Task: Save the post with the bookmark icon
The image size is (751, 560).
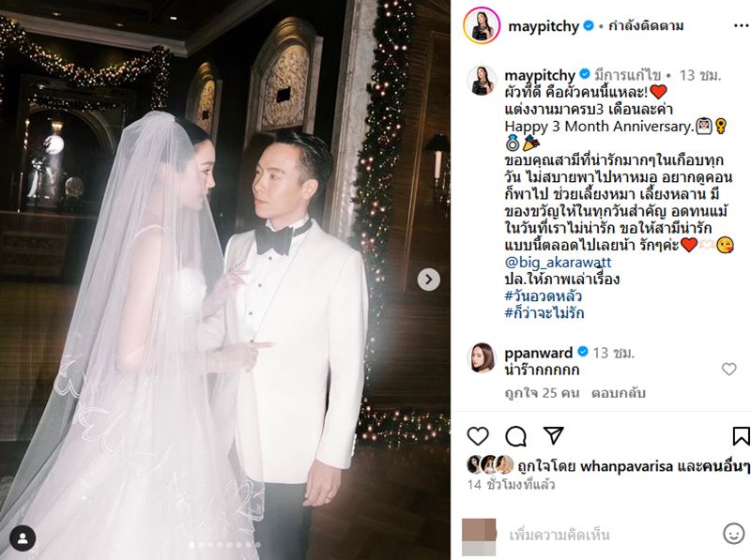Action: click(x=741, y=436)
